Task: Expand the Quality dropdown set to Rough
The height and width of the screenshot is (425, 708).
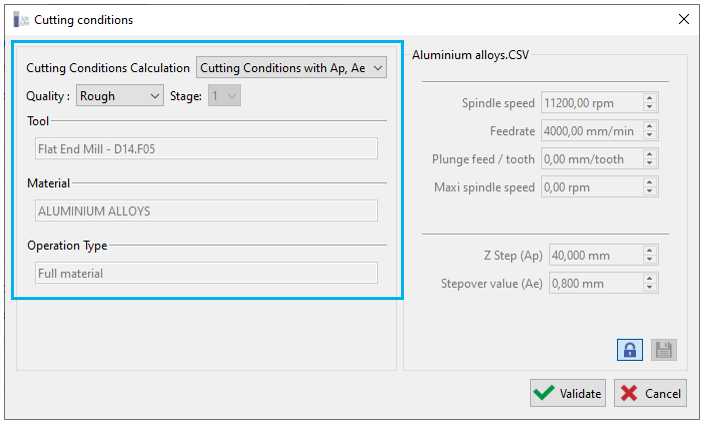Action: tap(120, 96)
